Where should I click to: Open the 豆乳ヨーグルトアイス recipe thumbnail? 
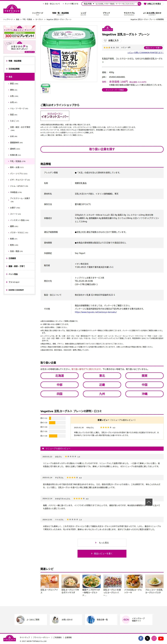coord(50,581)
